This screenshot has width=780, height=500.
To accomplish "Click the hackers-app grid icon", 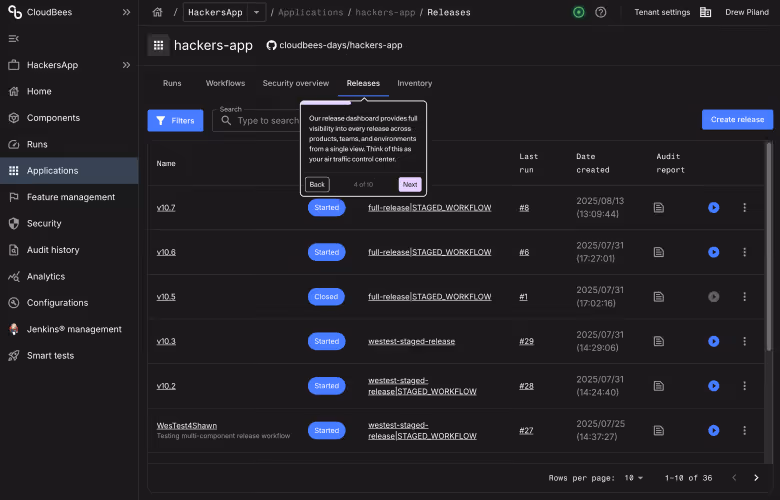I will [158, 45].
